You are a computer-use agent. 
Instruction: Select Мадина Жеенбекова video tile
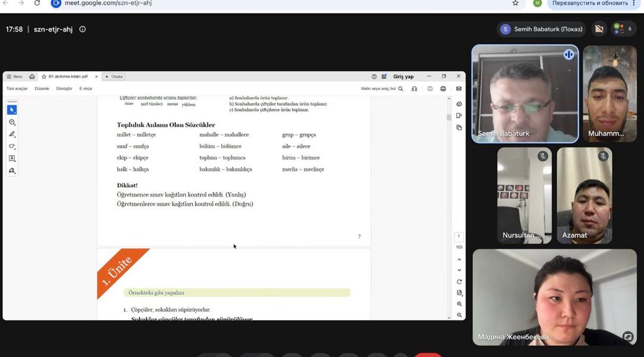coord(555,297)
